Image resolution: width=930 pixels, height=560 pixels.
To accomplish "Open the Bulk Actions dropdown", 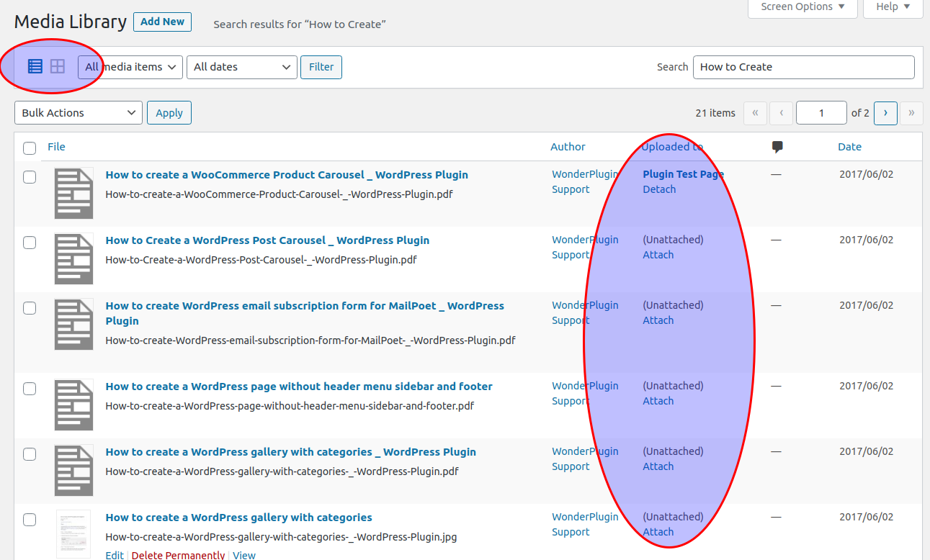I will coord(78,113).
